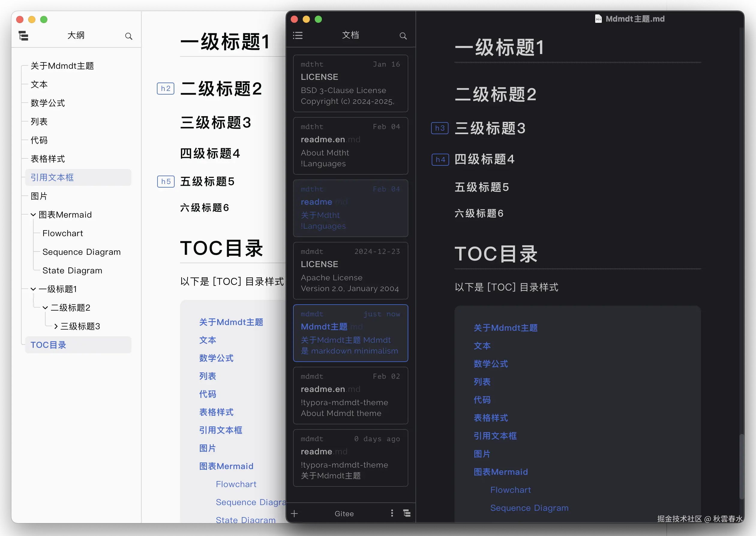Expand the 三级标题3 outline node

click(56, 327)
